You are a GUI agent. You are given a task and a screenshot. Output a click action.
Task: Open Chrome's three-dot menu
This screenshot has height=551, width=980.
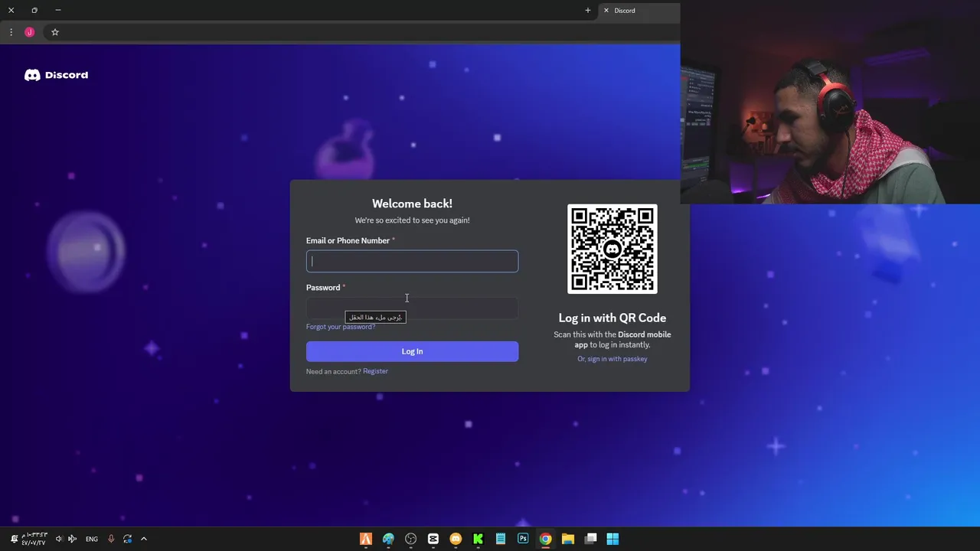pyautogui.click(x=11, y=32)
